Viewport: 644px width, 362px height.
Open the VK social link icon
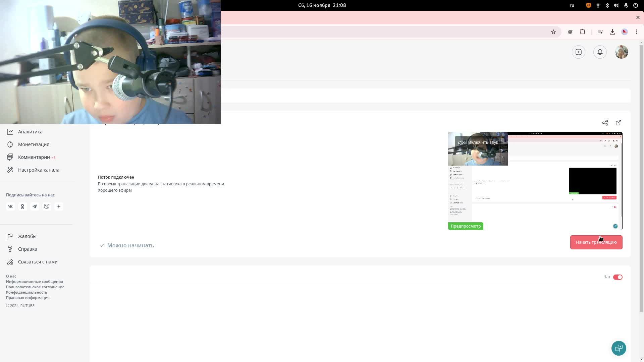10,206
